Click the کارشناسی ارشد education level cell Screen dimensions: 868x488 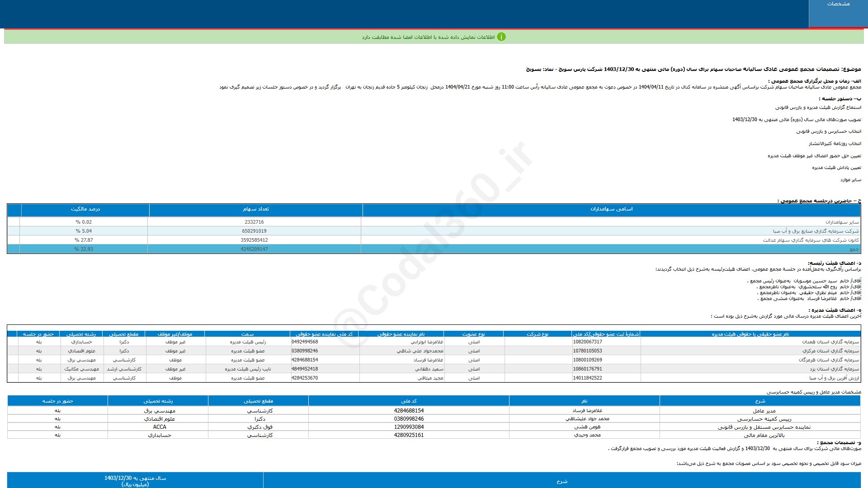point(124,369)
